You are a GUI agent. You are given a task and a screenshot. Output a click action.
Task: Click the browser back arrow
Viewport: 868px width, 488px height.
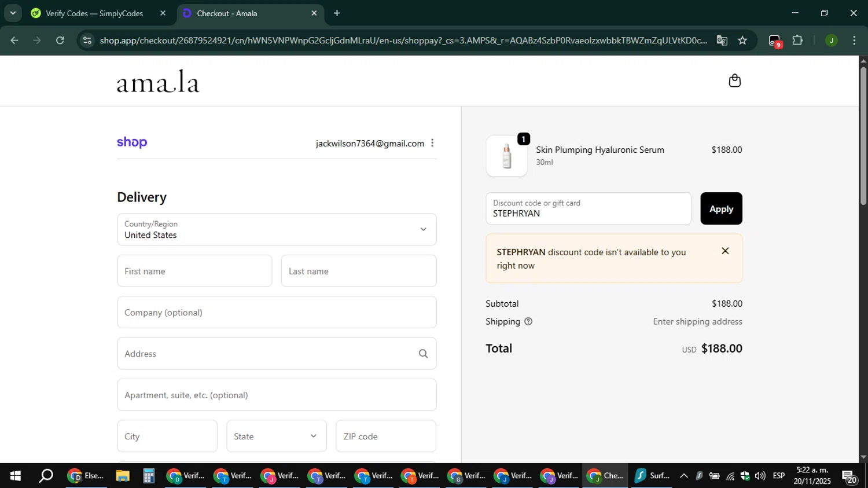click(x=14, y=41)
